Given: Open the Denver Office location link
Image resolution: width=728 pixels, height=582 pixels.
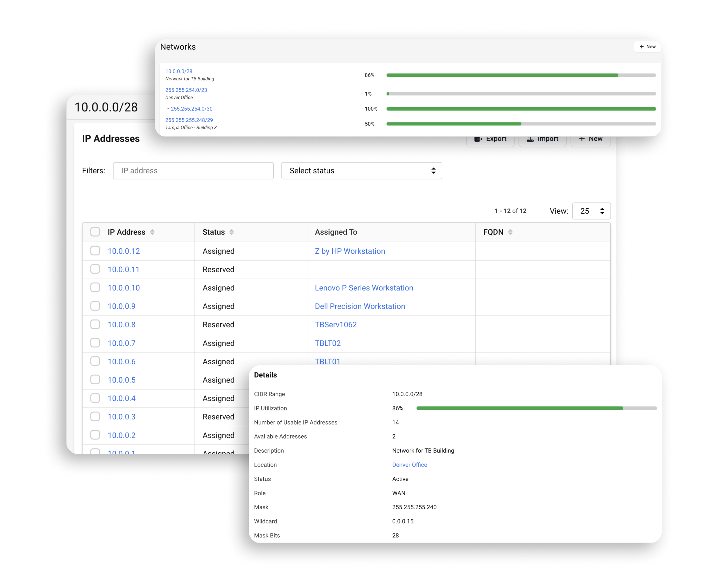Looking at the screenshot, I should [x=409, y=465].
